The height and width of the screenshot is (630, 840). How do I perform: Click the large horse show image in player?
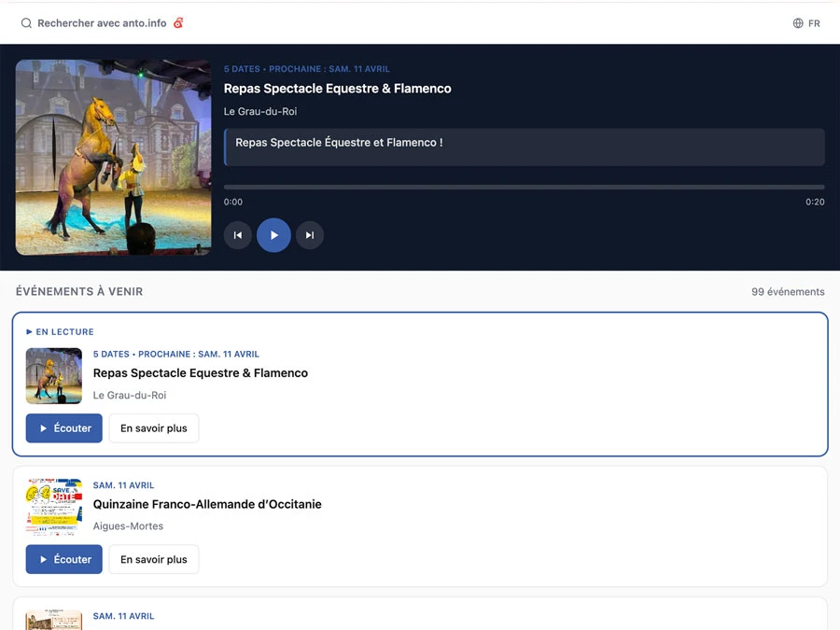(x=114, y=158)
